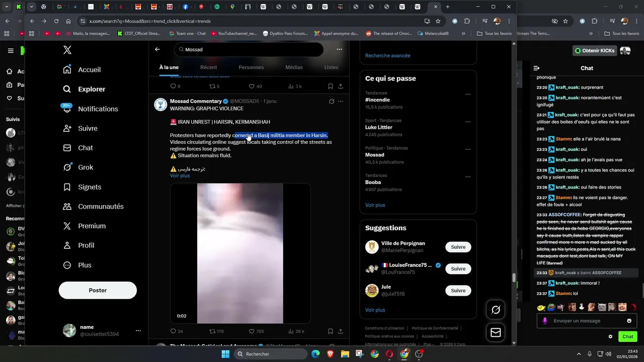This screenshot has height=362, width=644.
Task: Click green Chat send button in Kick
Action: pos(627,337)
